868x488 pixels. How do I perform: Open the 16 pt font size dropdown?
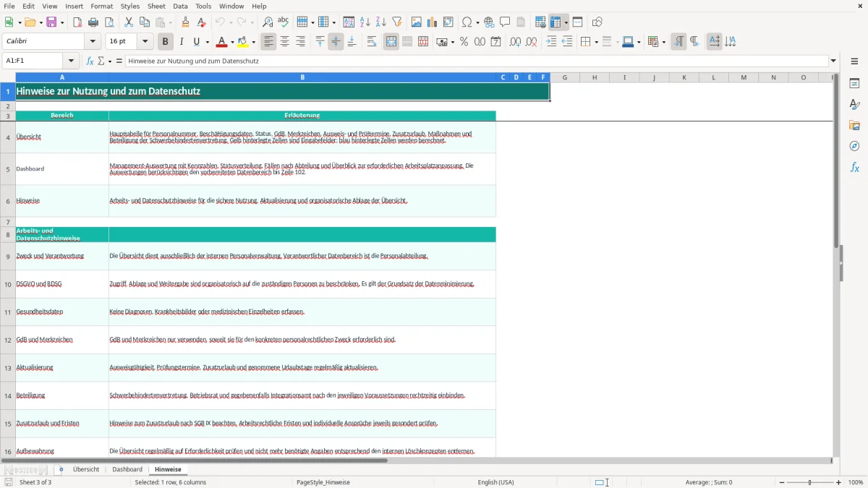[x=145, y=42]
